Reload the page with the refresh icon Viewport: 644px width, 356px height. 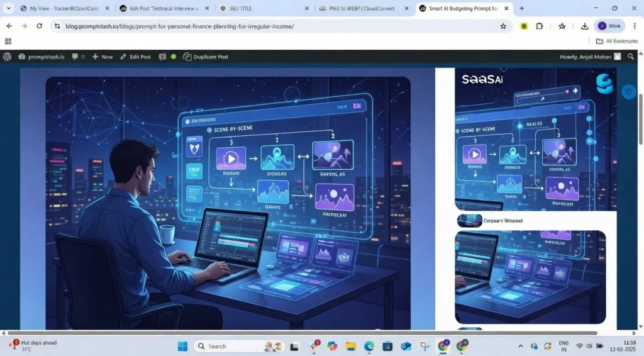39,26
